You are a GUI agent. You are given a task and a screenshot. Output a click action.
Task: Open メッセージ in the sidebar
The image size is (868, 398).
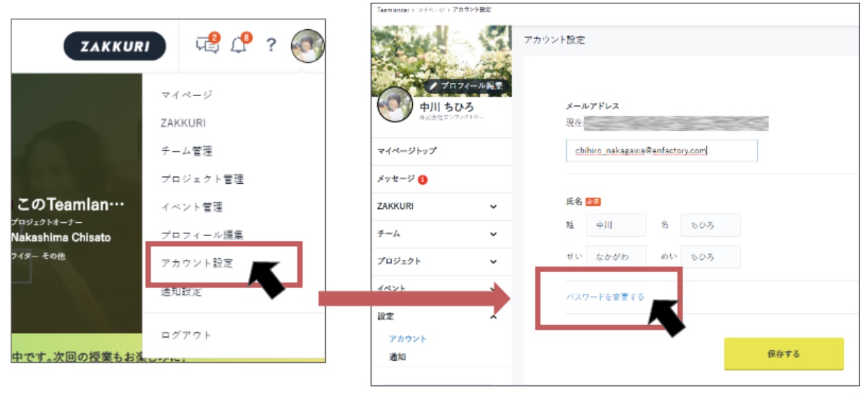pyautogui.click(x=396, y=178)
